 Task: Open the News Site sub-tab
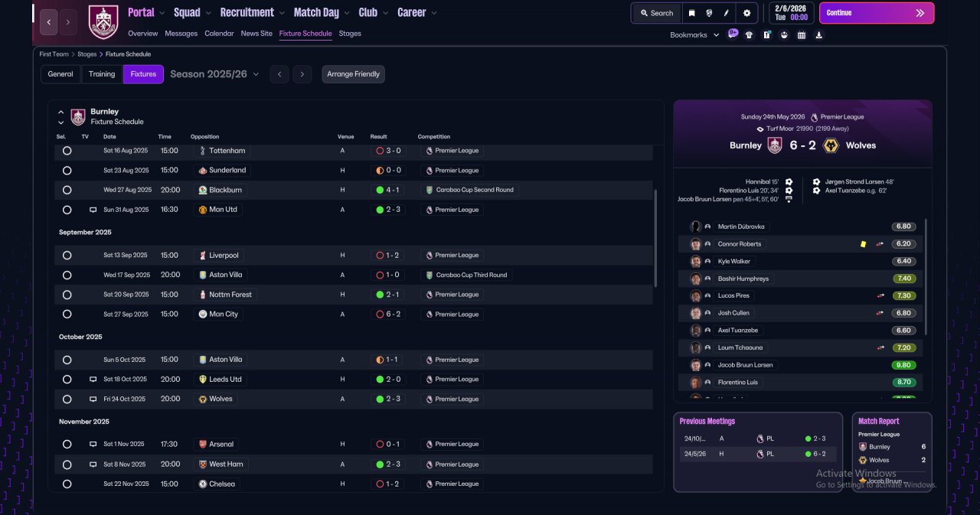tap(256, 34)
